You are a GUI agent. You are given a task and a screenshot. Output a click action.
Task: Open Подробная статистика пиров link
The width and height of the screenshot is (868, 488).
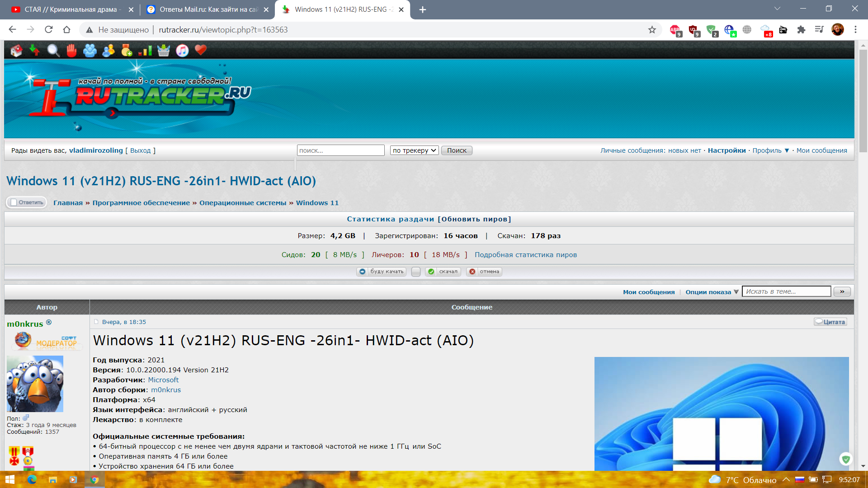[x=526, y=255]
